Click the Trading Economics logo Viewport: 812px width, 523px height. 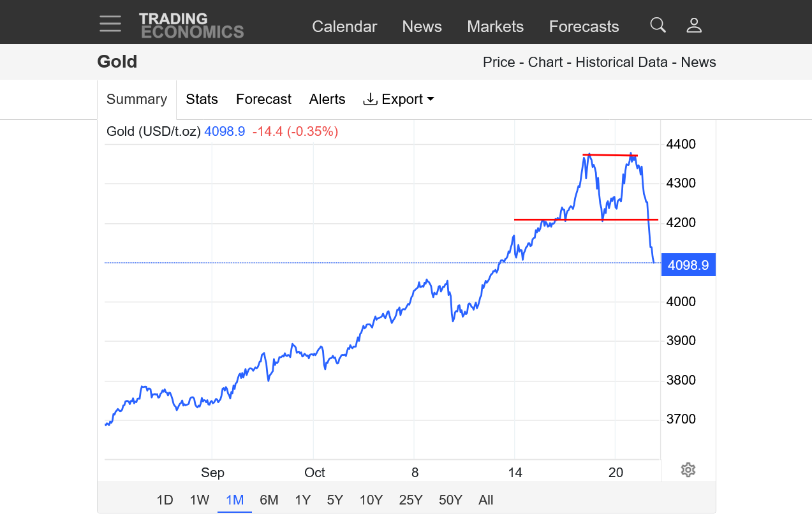(x=191, y=26)
